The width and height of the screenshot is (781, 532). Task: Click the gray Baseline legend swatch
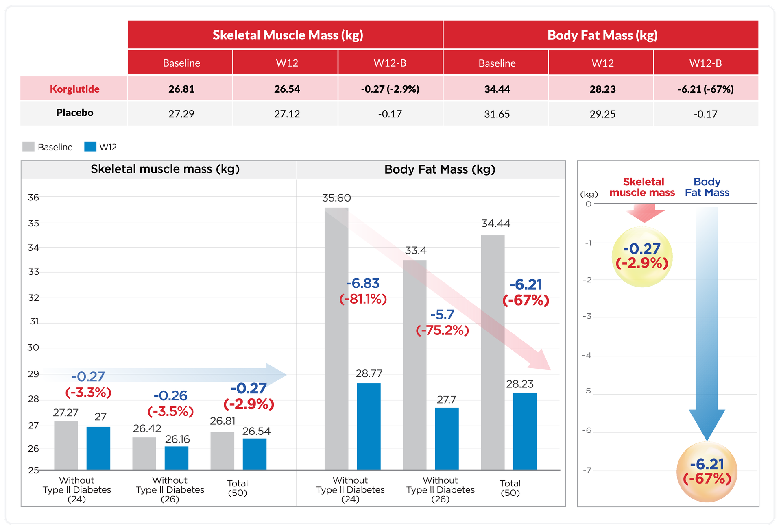tap(28, 147)
